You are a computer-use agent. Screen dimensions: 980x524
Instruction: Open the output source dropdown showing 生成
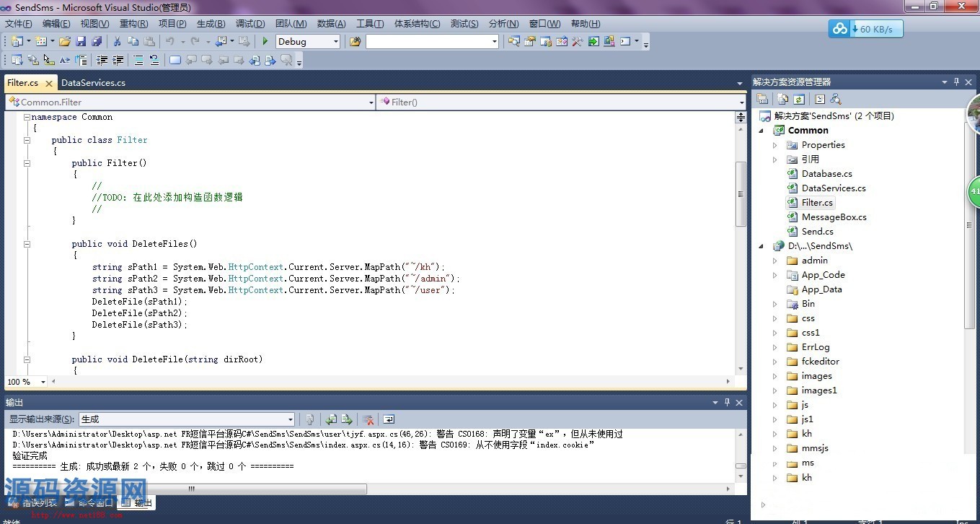coord(291,419)
